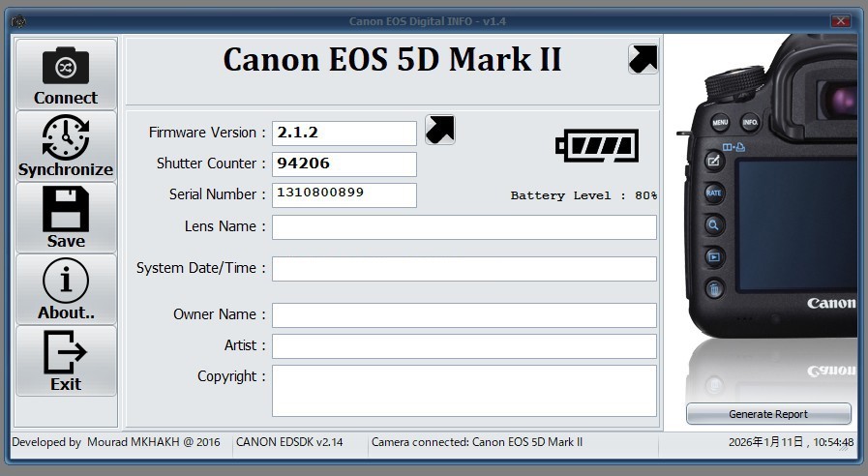Click the Connect camera icon button

pyautogui.click(x=66, y=74)
